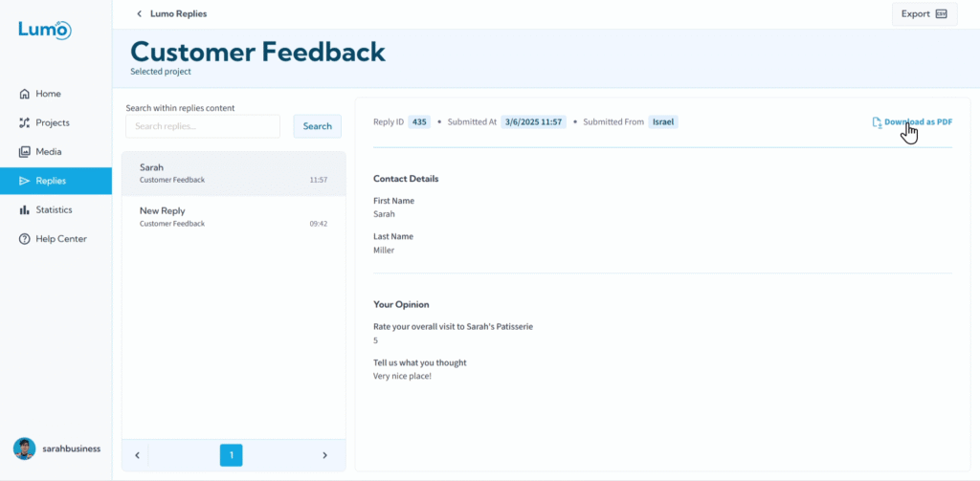
Task: Select Sarah's reply in the list
Action: (234, 174)
